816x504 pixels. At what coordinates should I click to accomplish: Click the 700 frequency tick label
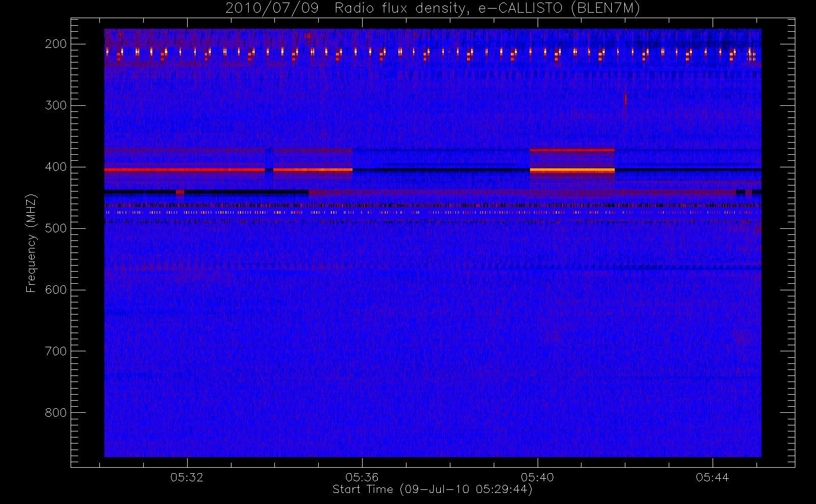point(55,351)
